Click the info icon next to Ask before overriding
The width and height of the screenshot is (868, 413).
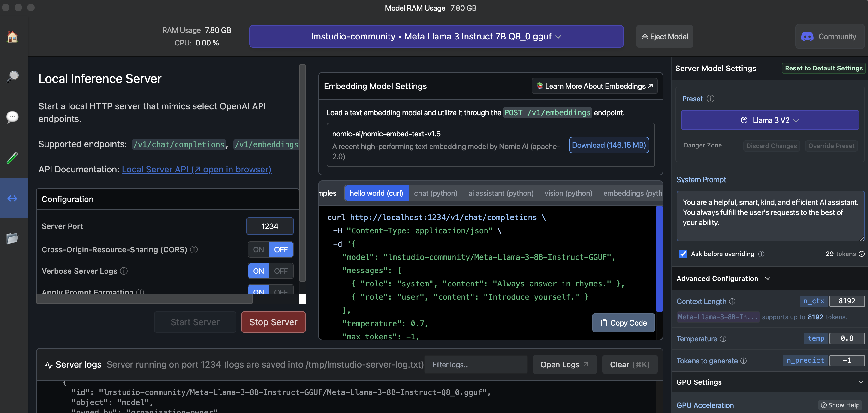tap(762, 254)
